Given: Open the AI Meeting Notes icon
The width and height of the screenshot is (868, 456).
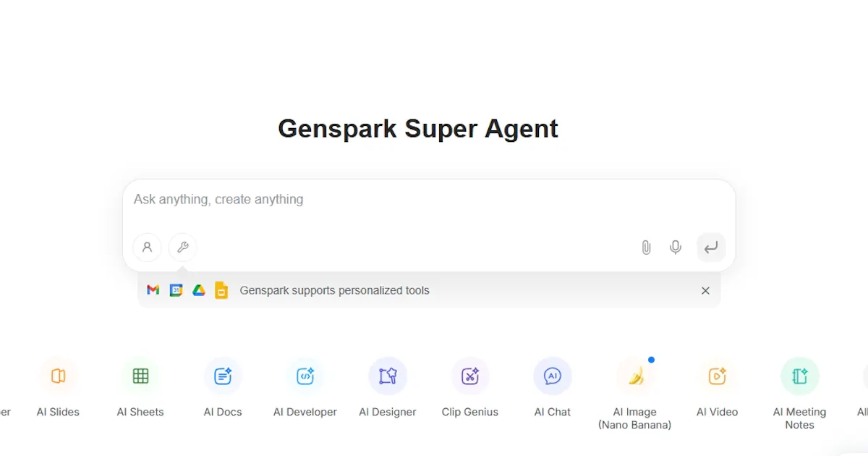Looking at the screenshot, I should (800, 376).
